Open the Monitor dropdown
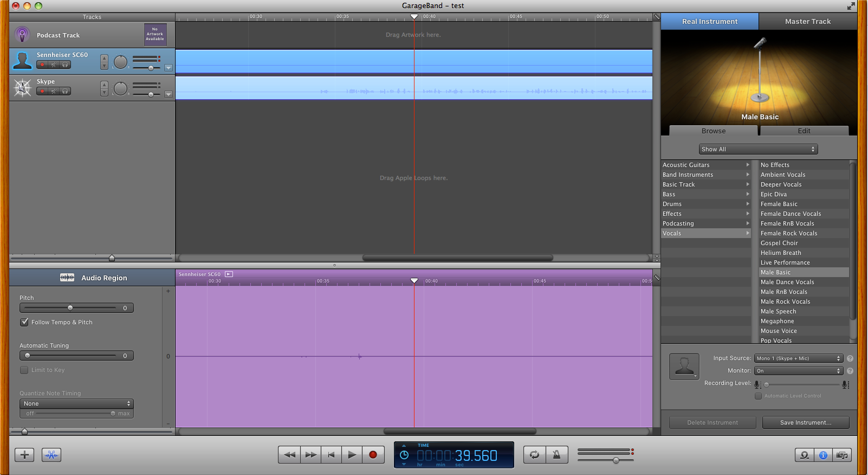 pyautogui.click(x=799, y=371)
